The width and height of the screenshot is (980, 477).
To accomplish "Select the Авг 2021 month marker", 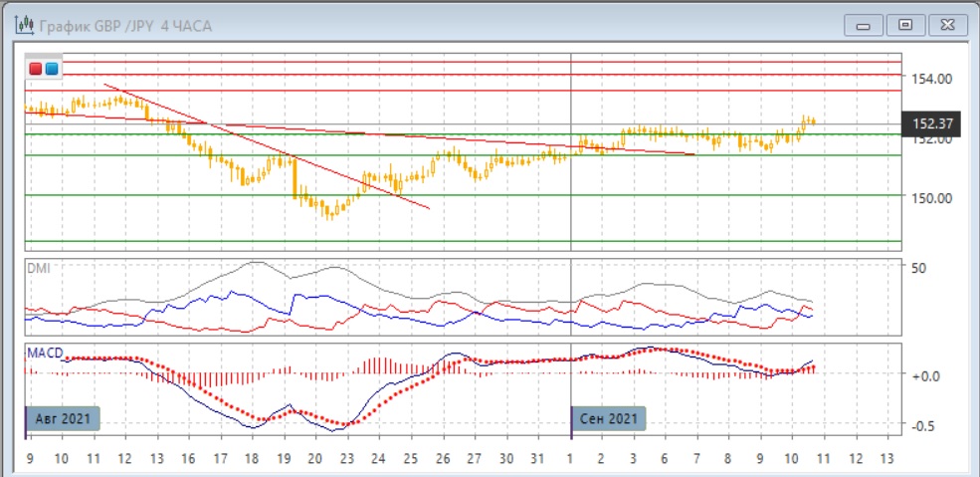I will (63, 418).
